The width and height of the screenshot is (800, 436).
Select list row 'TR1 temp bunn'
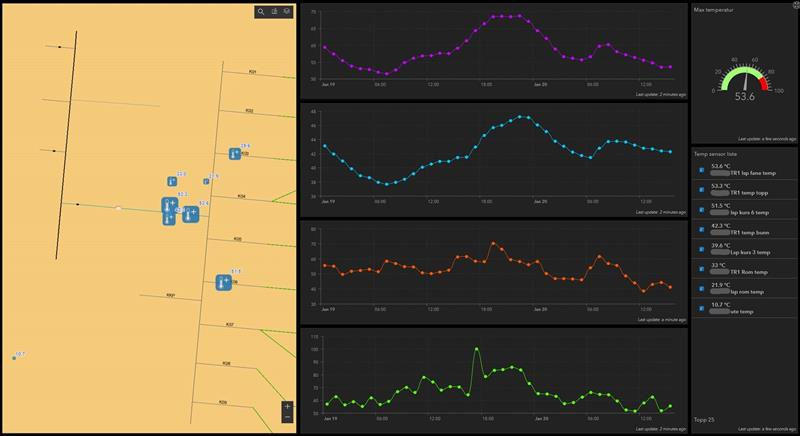(744, 229)
